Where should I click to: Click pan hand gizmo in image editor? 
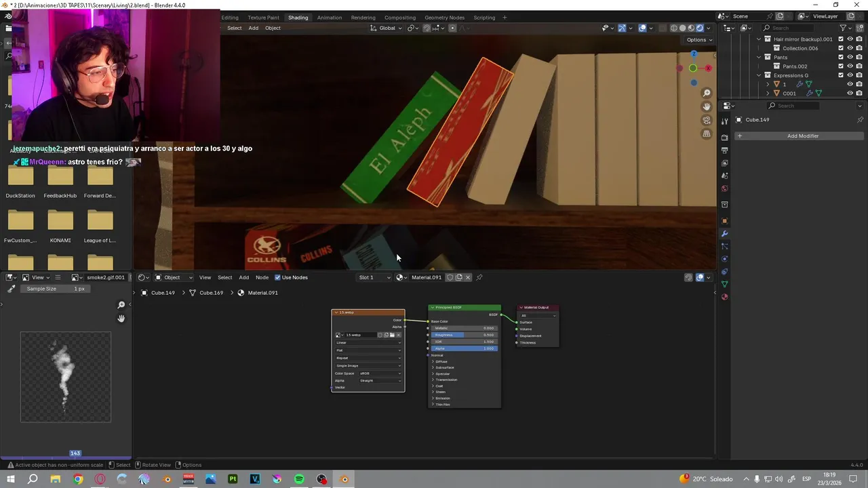tap(121, 319)
